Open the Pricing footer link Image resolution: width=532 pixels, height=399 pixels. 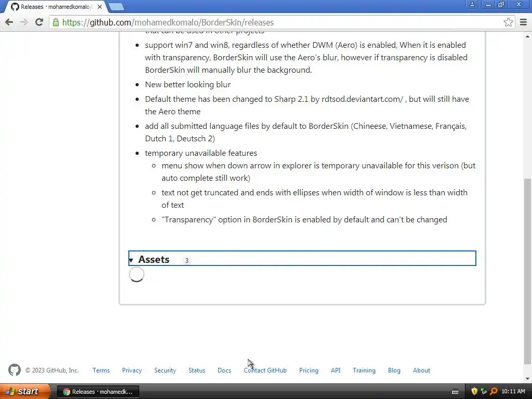(x=309, y=370)
